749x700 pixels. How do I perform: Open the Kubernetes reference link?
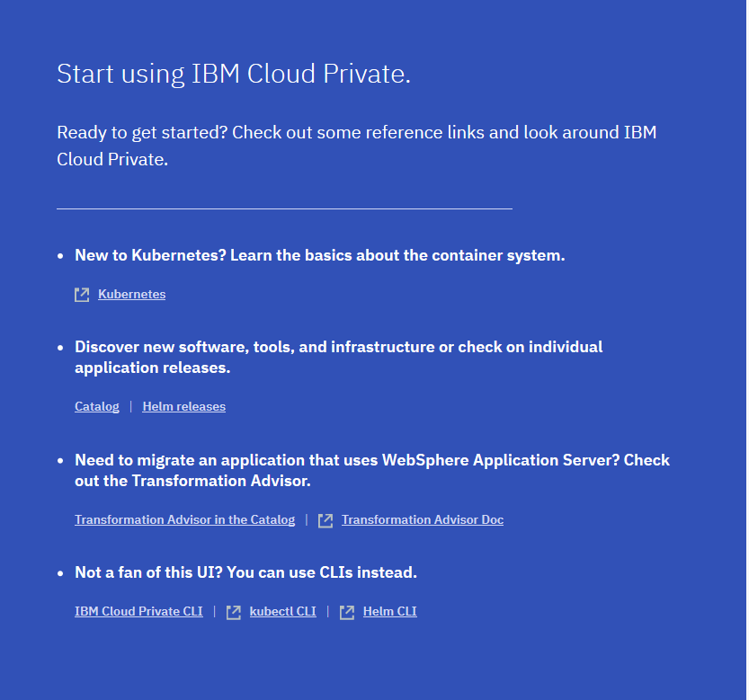click(x=131, y=294)
